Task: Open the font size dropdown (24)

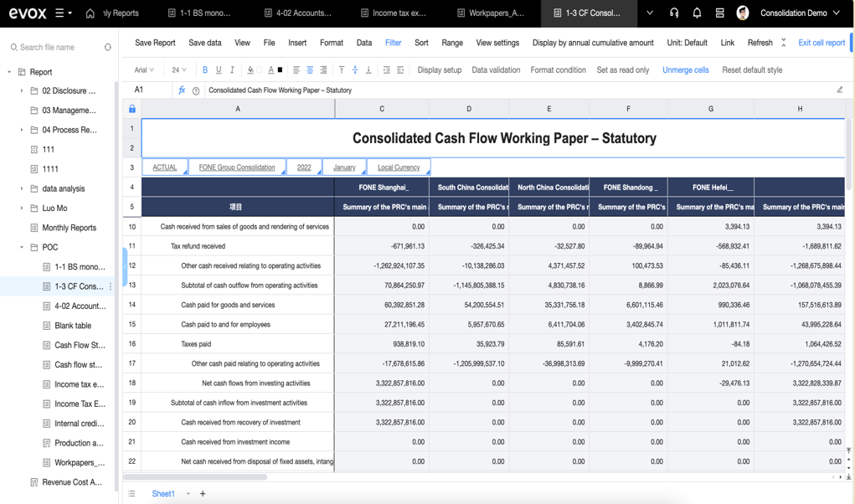Action: point(179,69)
